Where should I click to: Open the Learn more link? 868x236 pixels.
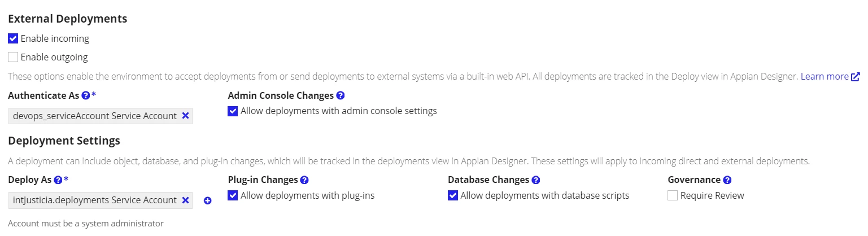825,77
